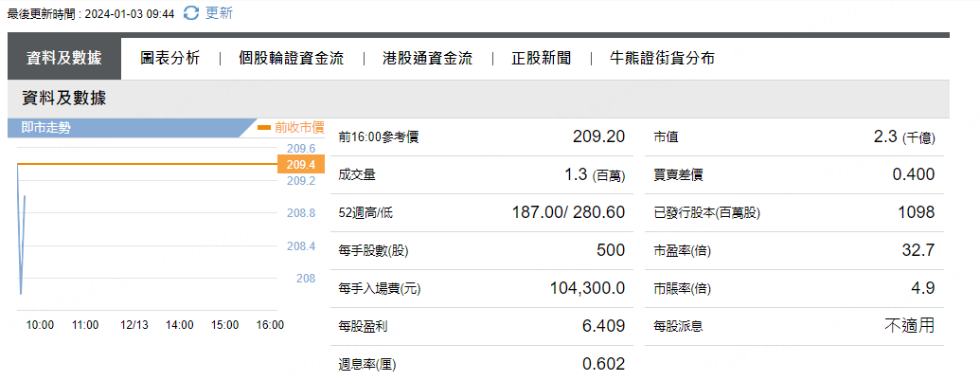Click the 500 lot size value

[x=611, y=250]
